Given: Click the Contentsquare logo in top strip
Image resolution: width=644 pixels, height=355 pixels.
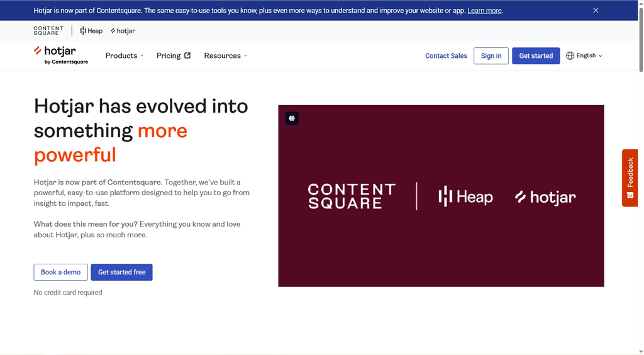Looking at the screenshot, I should 48,30.
